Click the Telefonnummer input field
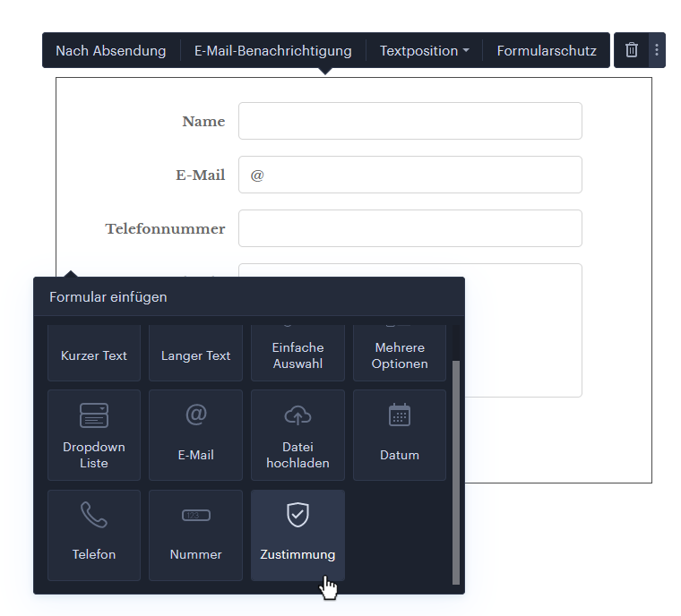The width and height of the screenshot is (681, 616). (410, 228)
